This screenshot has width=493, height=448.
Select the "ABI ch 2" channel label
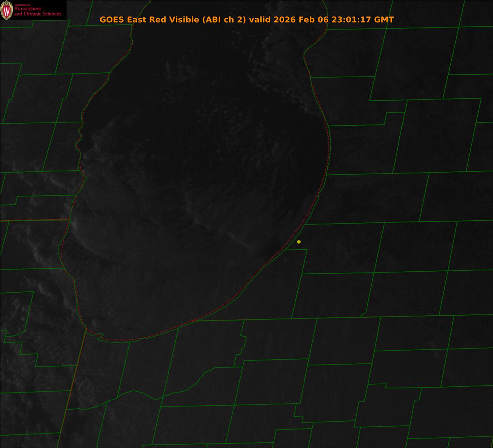[224, 20]
